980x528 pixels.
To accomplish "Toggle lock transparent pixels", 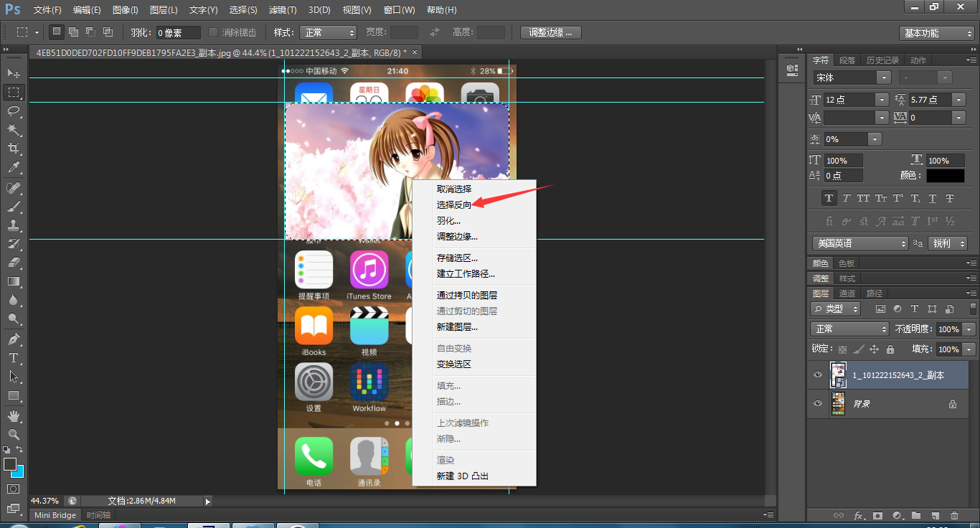I will (x=842, y=349).
